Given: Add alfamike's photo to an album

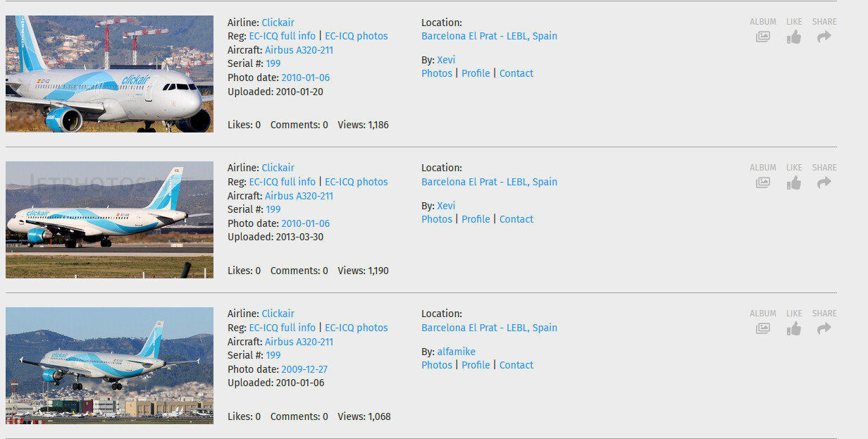Looking at the screenshot, I should click(762, 328).
